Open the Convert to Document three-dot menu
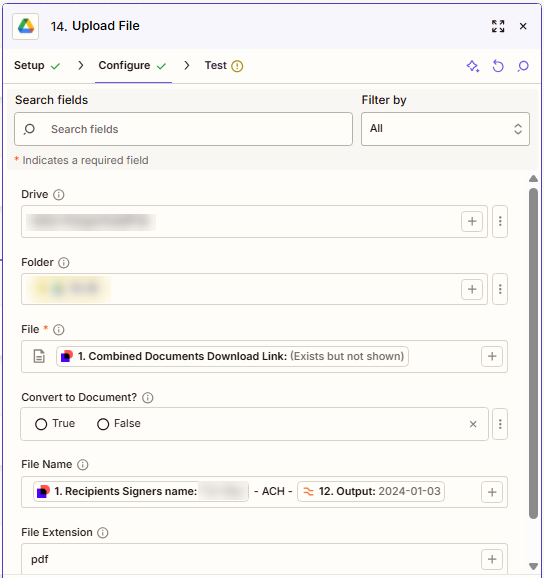Image resolution: width=544 pixels, height=578 pixels. 500,424
